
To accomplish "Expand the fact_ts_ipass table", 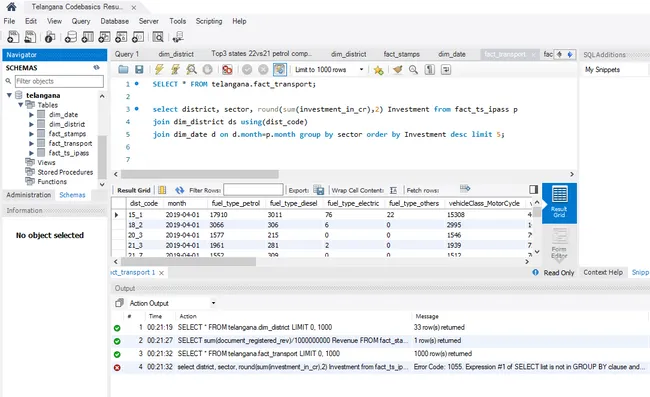I will point(31,153).
